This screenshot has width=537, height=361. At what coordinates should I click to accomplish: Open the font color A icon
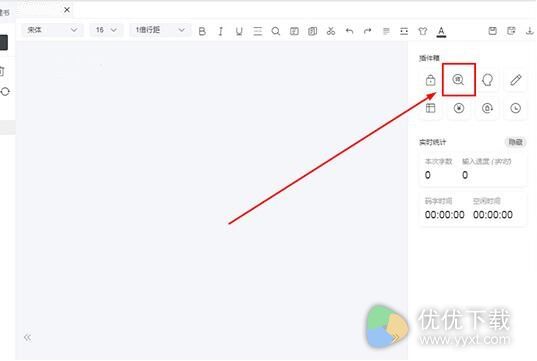(441, 32)
